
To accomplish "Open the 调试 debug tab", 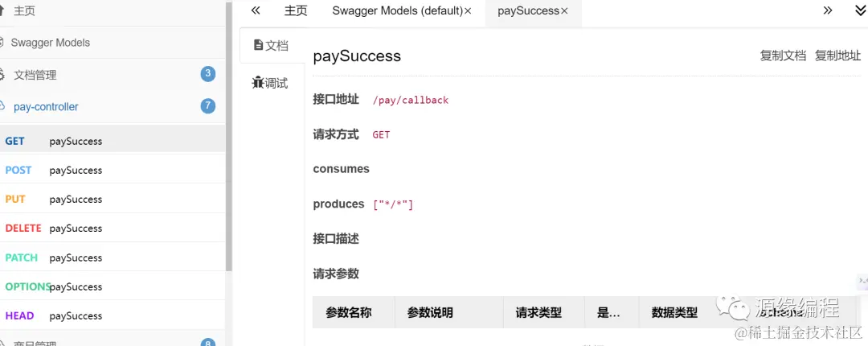I will (271, 83).
